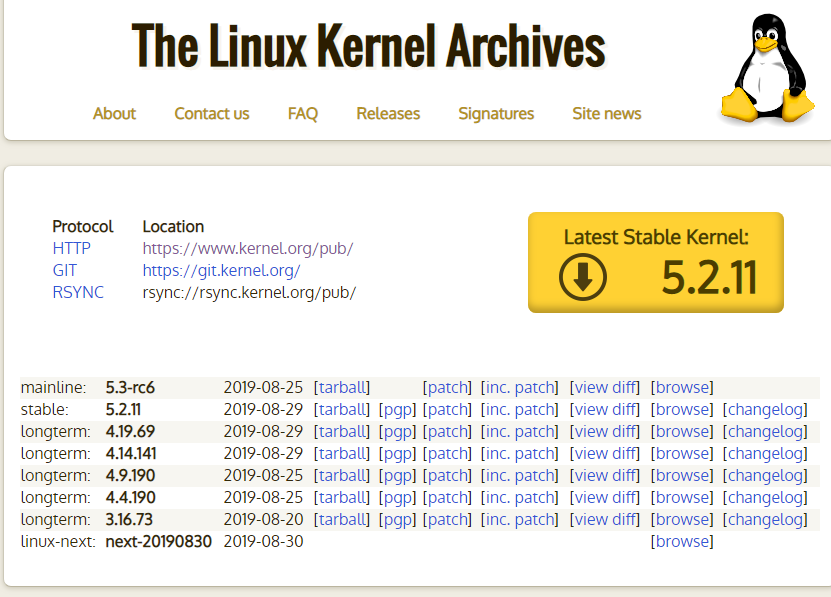
Task: Download longterm 4.14.141 tarball
Action: (342, 454)
